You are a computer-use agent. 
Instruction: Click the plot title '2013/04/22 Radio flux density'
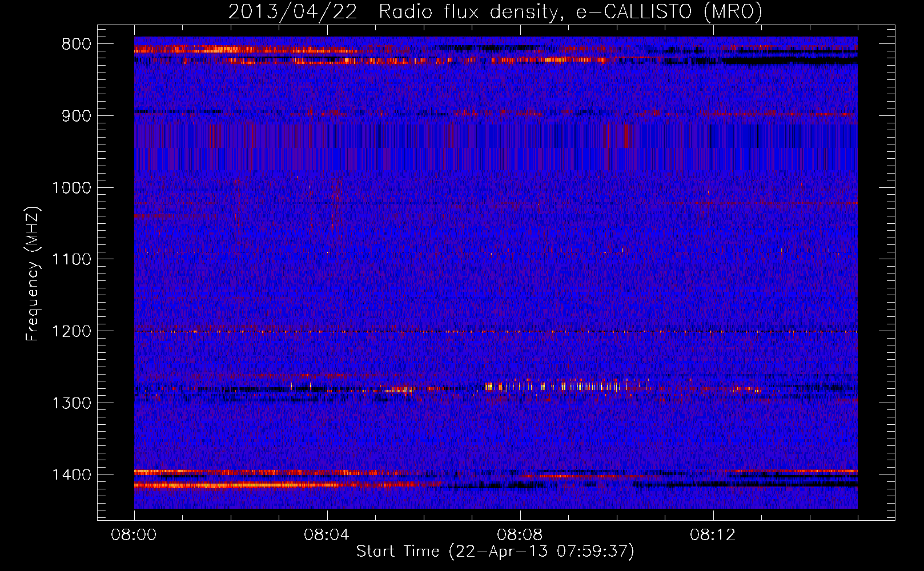(x=393, y=11)
